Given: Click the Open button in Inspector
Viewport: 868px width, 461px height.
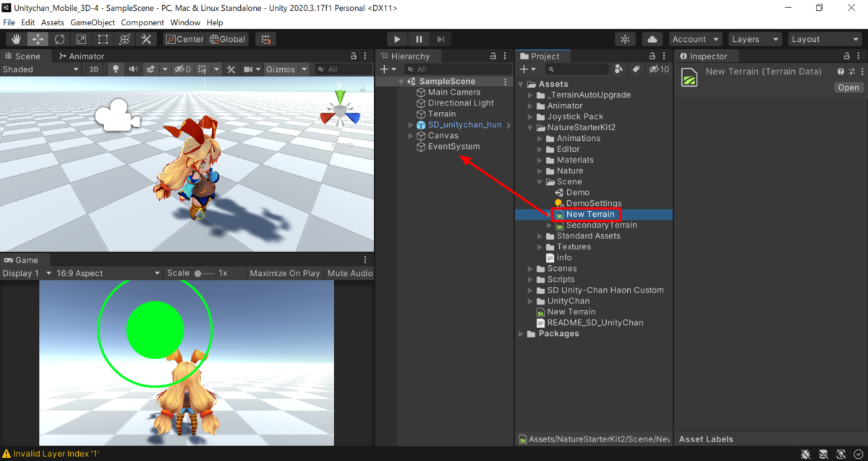Looking at the screenshot, I should point(848,87).
